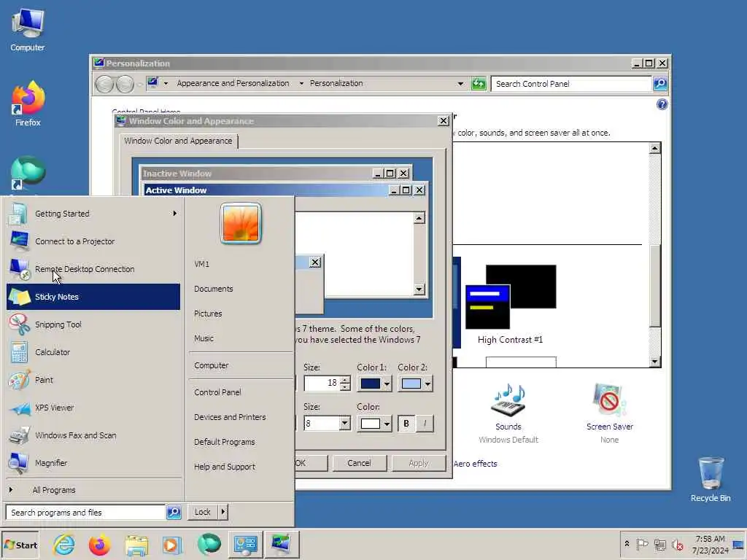This screenshot has width=747, height=560.
Task: Open the font Size dropdown
Action: 345,424
